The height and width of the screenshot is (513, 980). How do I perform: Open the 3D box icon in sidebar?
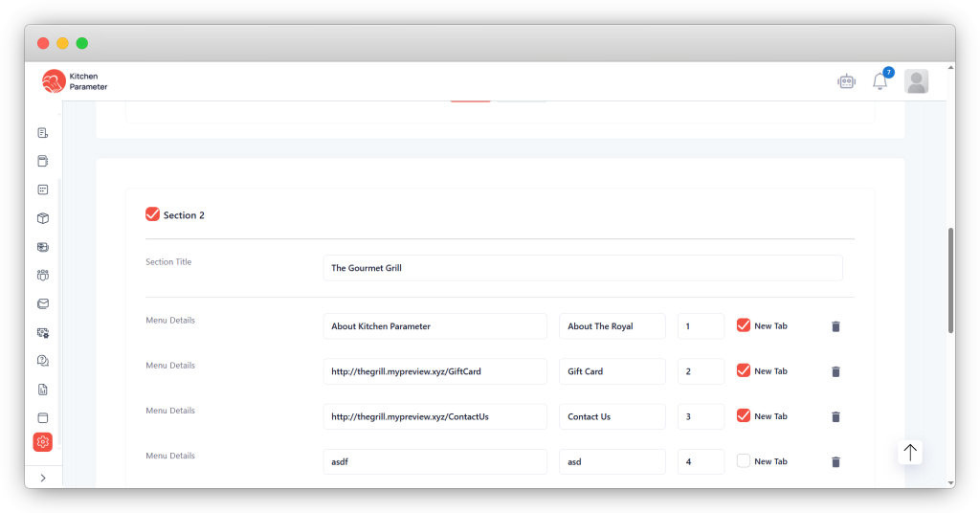point(42,218)
